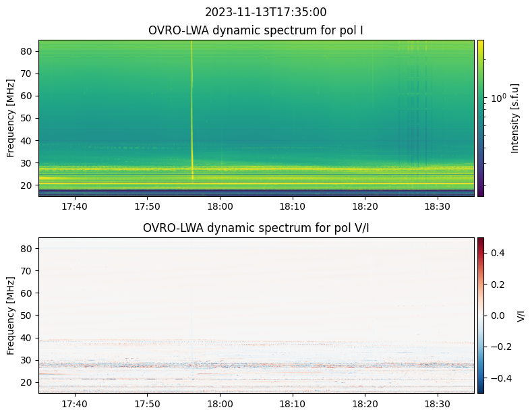Viewport: 532px width, 416px height.
Task: Select the Intensity [s.f.u] colorbar label
Action: 516,118
